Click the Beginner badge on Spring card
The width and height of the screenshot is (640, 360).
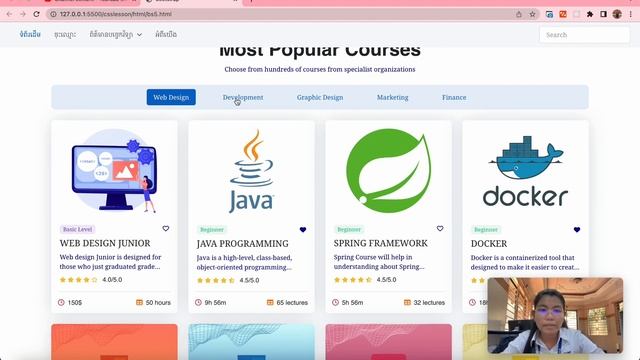pyautogui.click(x=349, y=229)
